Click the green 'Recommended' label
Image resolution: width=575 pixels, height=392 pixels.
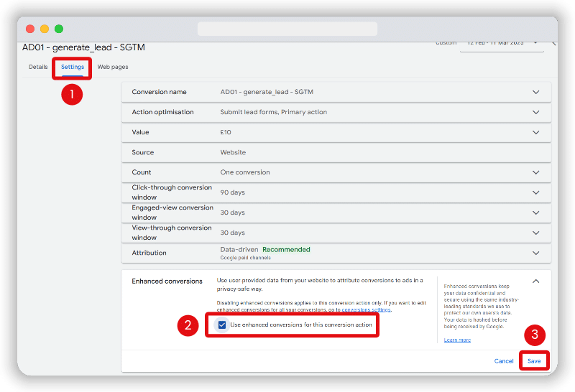tap(286, 250)
